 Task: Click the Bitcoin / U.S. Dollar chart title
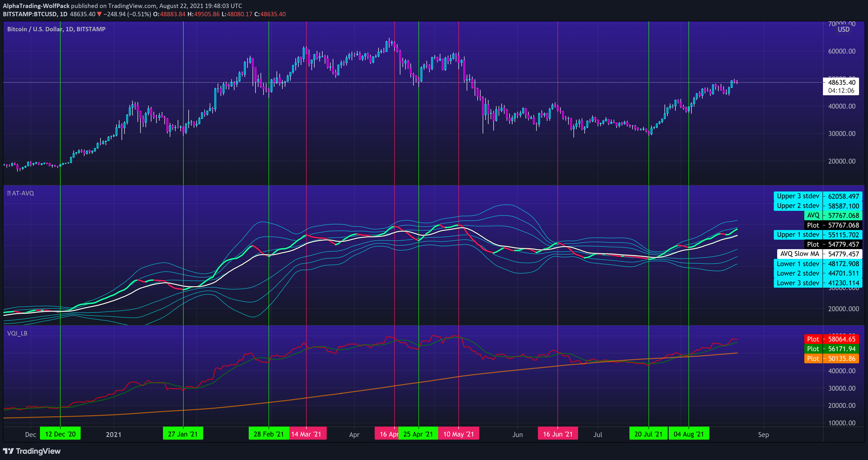point(56,29)
